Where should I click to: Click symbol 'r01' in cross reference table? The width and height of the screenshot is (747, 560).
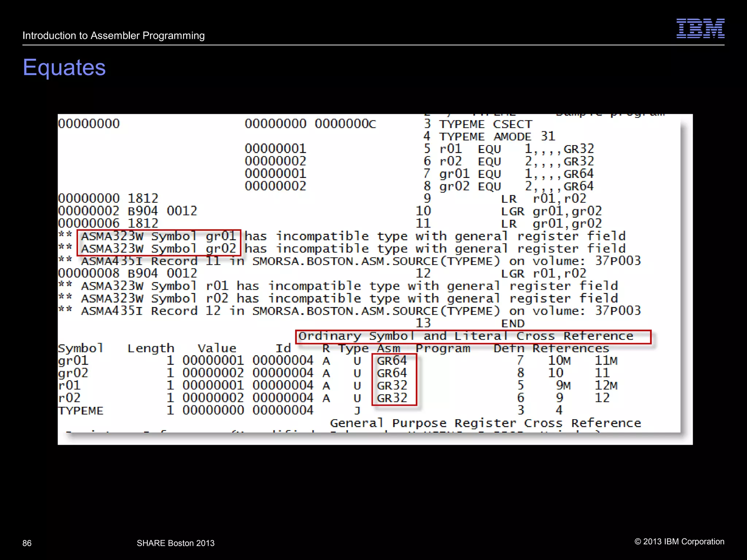pyautogui.click(x=69, y=386)
